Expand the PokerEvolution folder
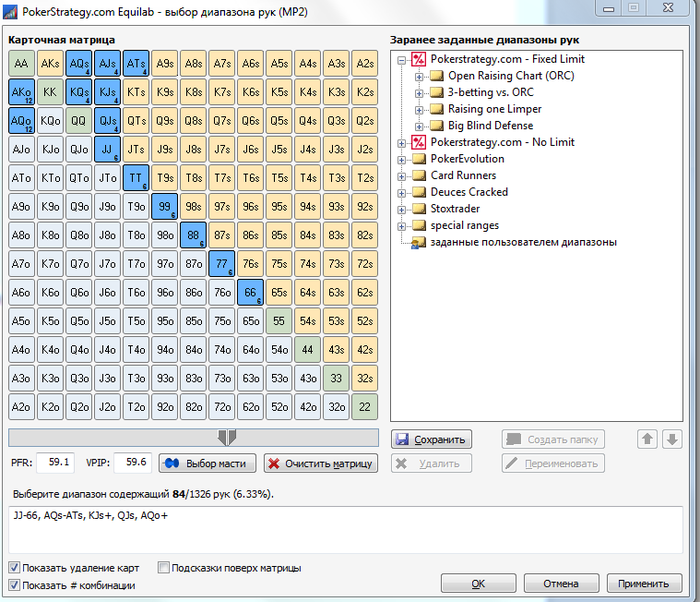This screenshot has height=602, width=700. click(401, 159)
